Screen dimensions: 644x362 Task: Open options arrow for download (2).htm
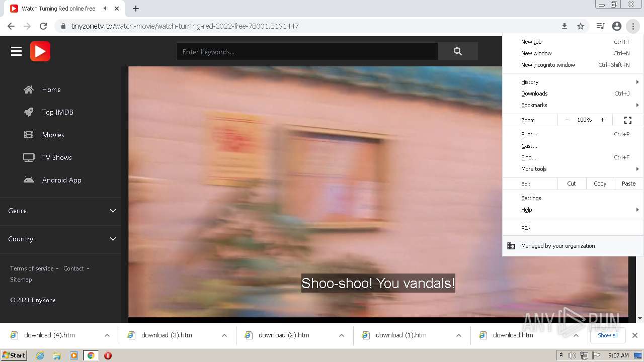[342, 335]
